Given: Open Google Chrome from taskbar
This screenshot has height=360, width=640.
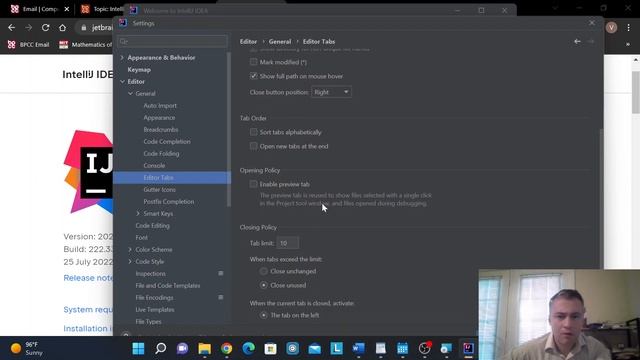Looking at the screenshot, I should pyautogui.click(x=227, y=349).
